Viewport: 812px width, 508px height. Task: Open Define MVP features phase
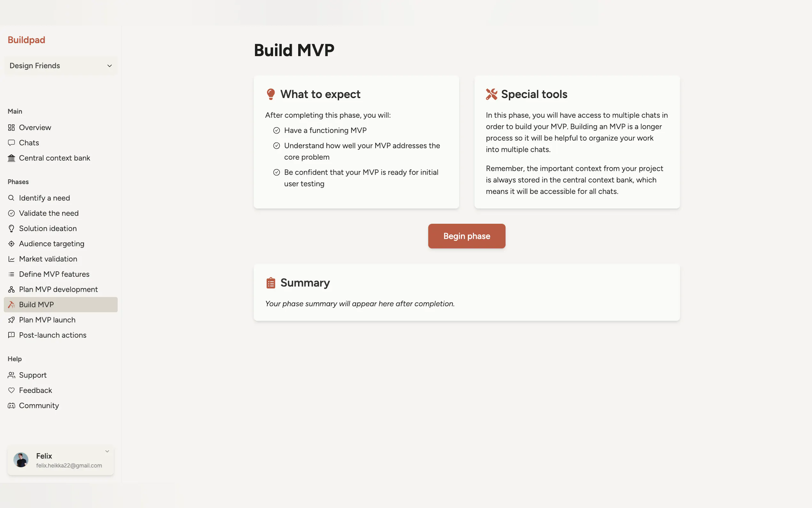pos(54,274)
